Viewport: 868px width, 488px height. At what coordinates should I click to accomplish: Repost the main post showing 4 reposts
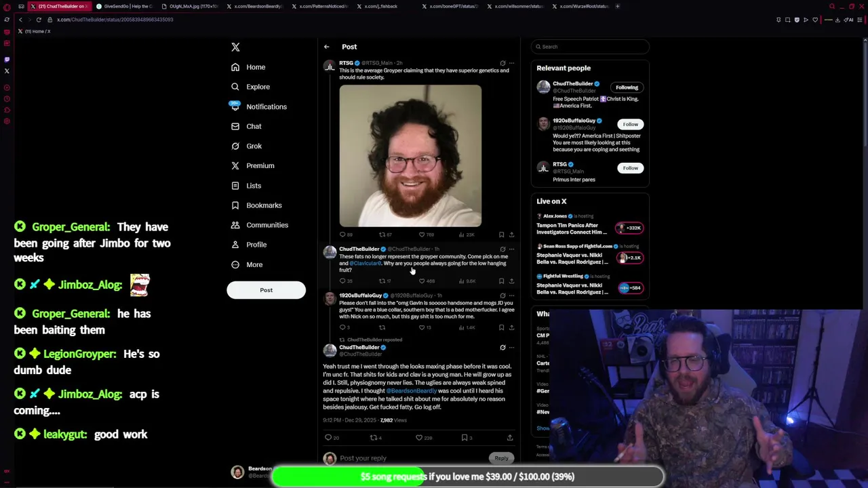(x=375, y=438)
